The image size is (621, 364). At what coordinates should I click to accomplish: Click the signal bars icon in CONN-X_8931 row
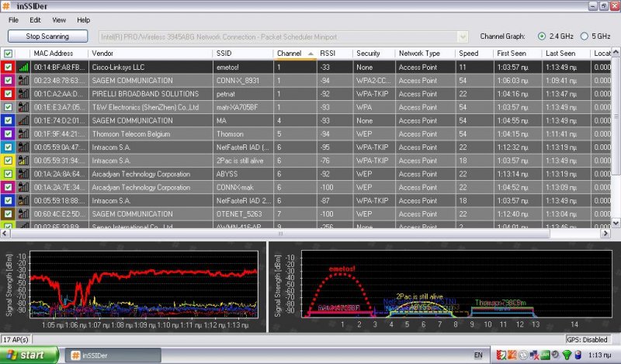tap(24, 81)
